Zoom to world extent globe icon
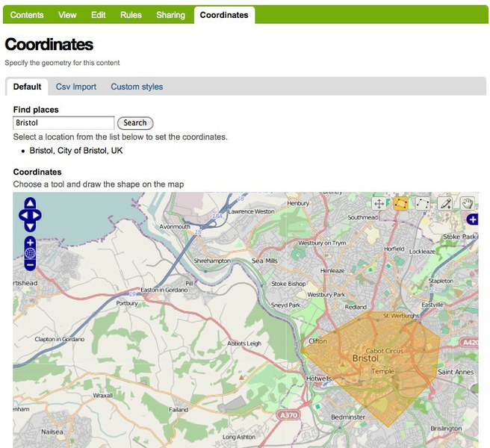Screen dimensions: 490x448 click(x=30, y=254)
